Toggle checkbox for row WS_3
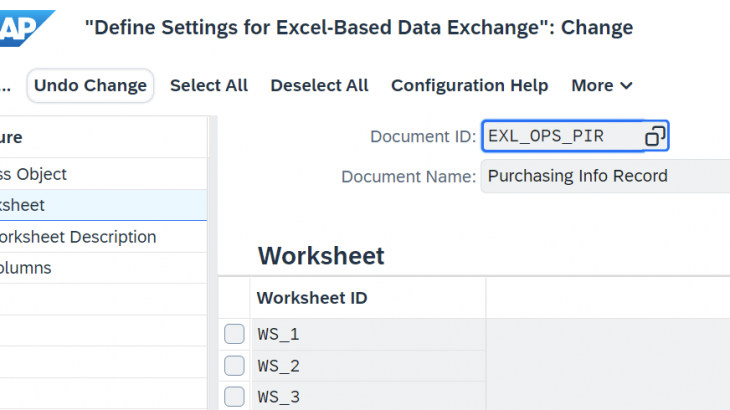 (234, 397)
